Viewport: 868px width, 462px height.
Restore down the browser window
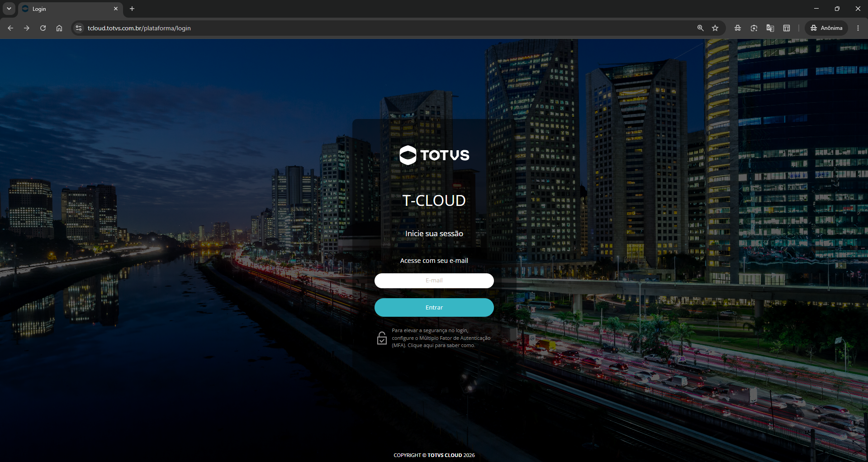click(x=837, y=9)
